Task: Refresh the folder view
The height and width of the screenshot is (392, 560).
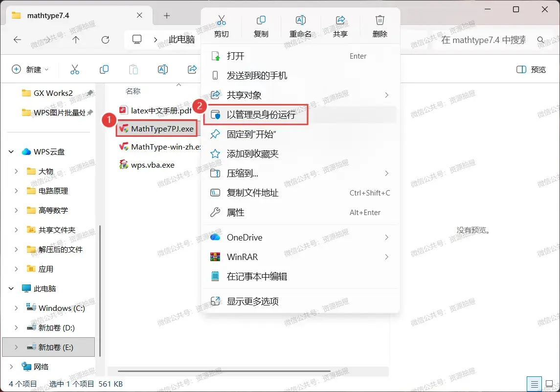Action: coord(105,40)
